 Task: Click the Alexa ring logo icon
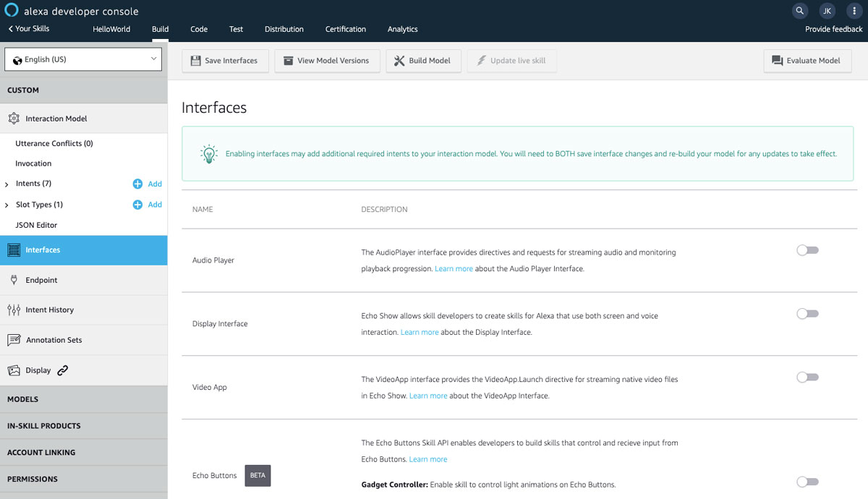(12, 11)
